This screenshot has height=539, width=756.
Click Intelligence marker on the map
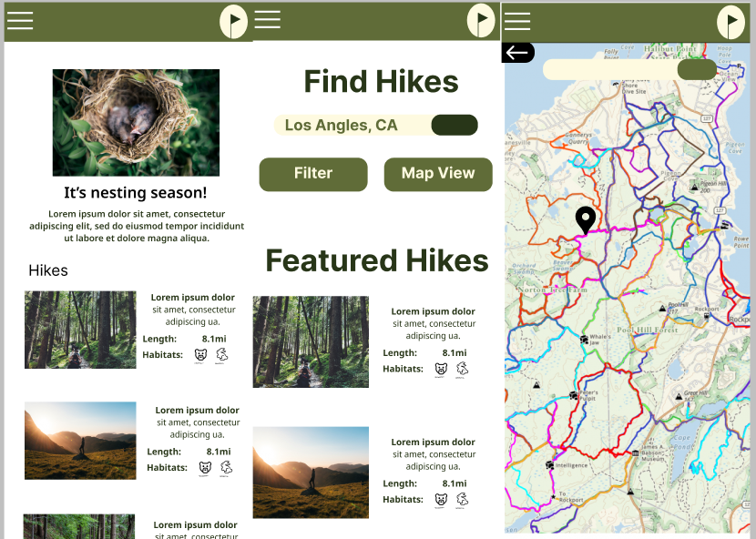(x=549, y=464)
